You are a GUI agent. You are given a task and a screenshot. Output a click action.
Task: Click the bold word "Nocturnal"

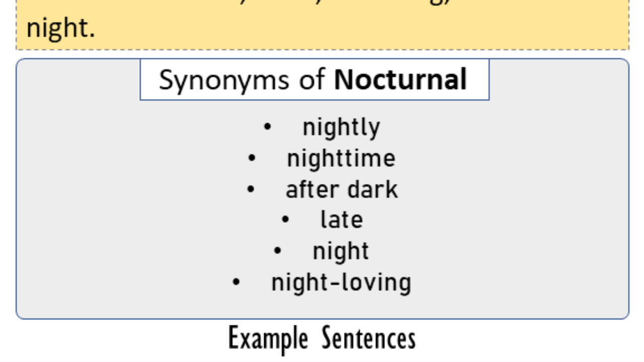pyautogui.click(x=400, y=79)
